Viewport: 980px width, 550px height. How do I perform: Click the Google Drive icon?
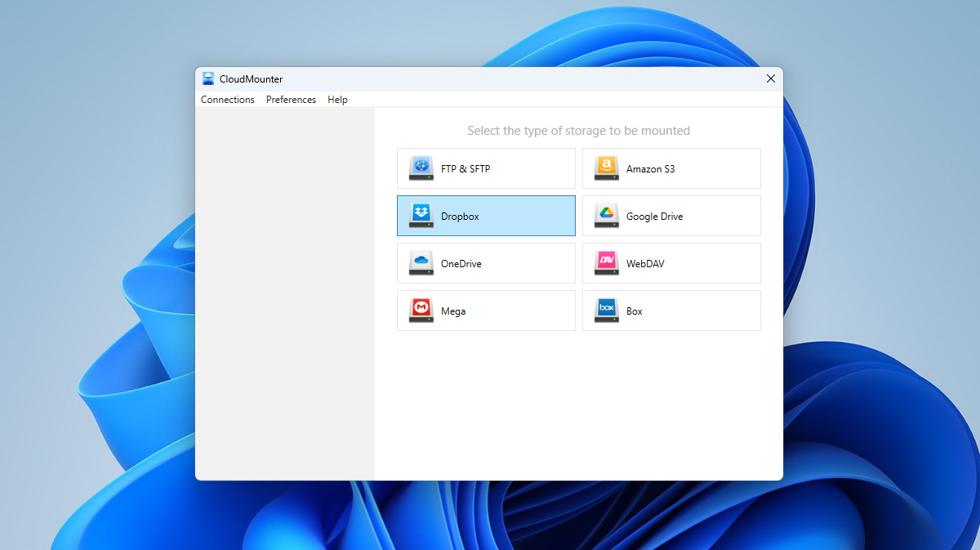coord(607,215)
